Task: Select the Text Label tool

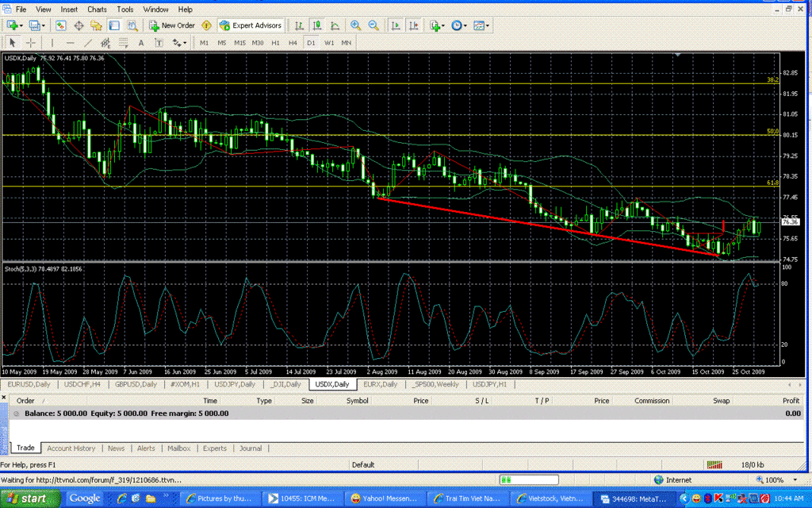Action: (x=159, y=43)
